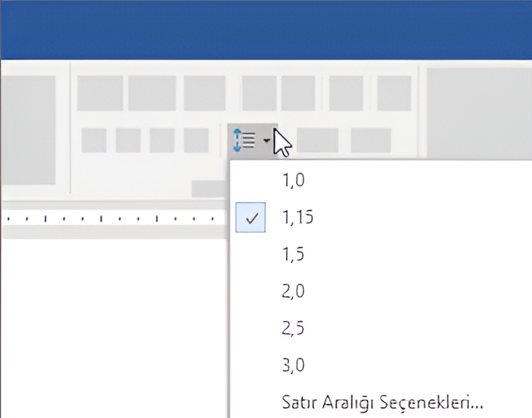
Task: Select 1,0 line spacing
Action: pos(295,180)
